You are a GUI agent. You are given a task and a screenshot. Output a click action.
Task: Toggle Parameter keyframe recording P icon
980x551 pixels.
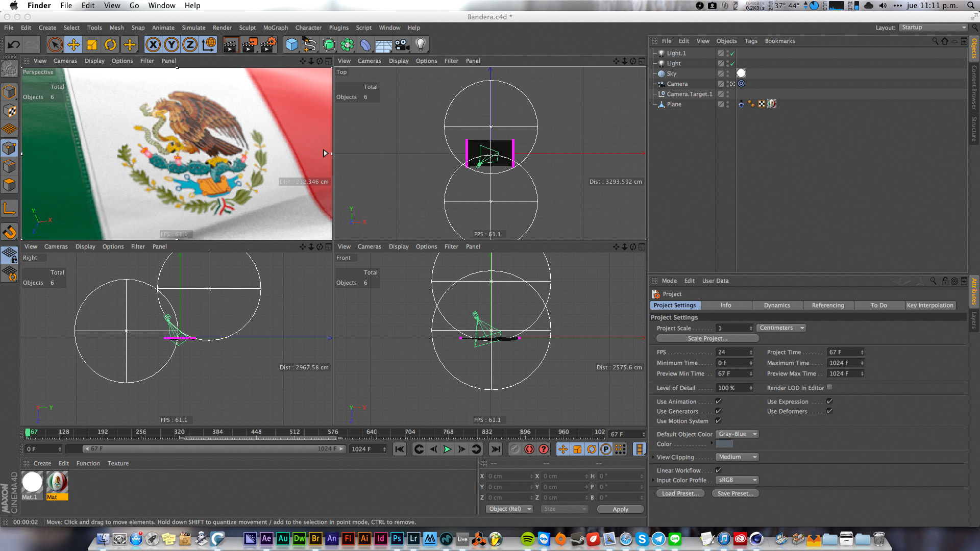point(606,449)
